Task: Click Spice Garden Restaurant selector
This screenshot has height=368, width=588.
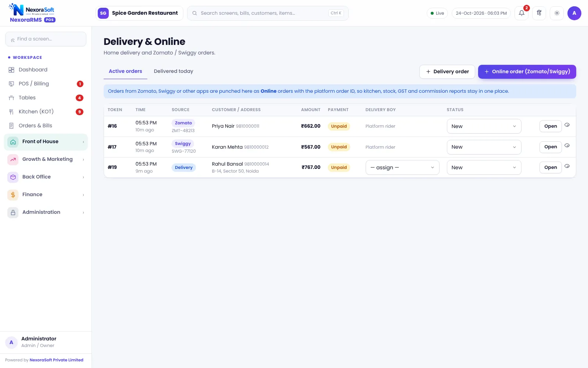Action: (x=139, y=13)
